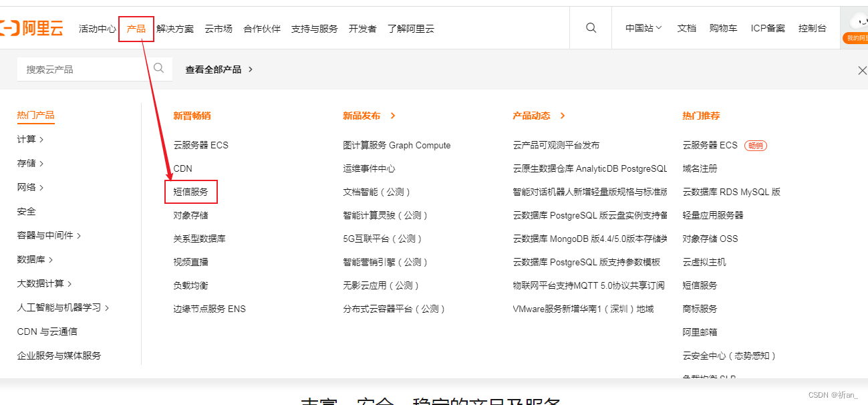Image resolution: width=868 pixels, height=405 pixels.
Task: Open 云服务器 ECS under 新晋畅销
Action: click(x=201, y=145)
